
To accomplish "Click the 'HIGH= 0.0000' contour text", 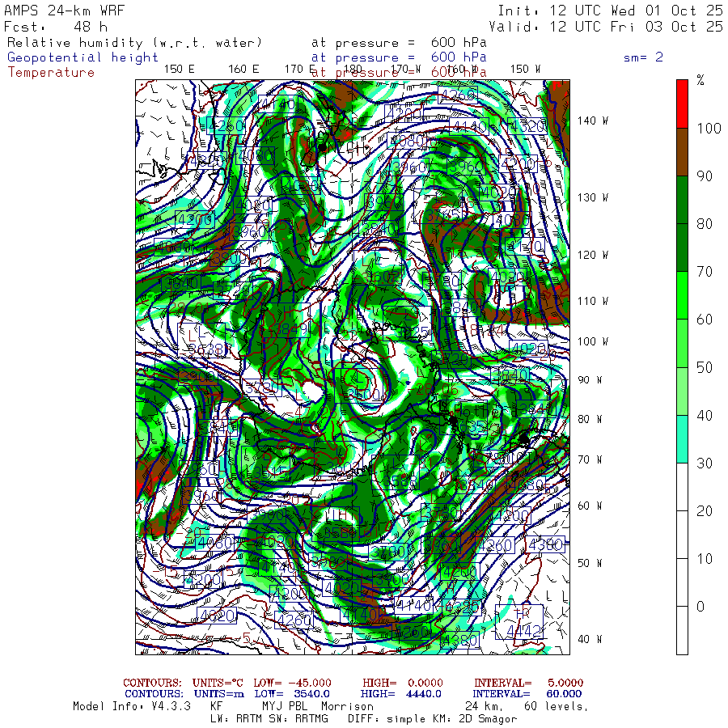I will tap(403, 683).
